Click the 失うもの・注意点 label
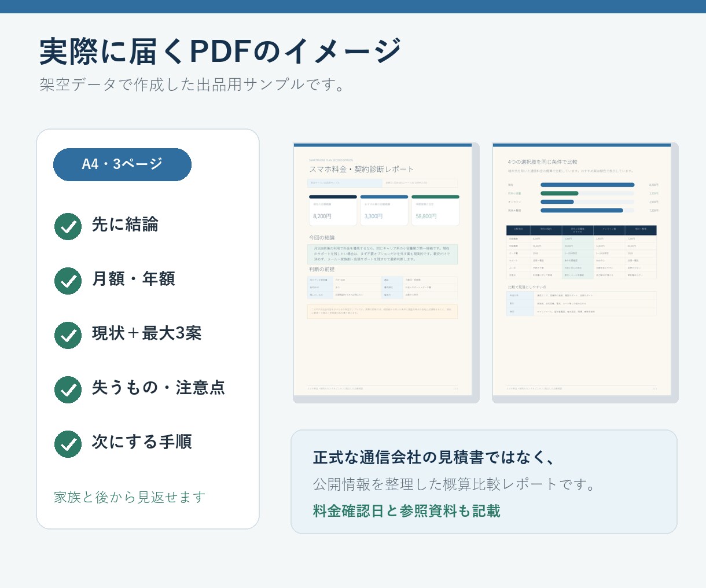The height and width of the screenshot is (588, 706). tap(158, 388)
